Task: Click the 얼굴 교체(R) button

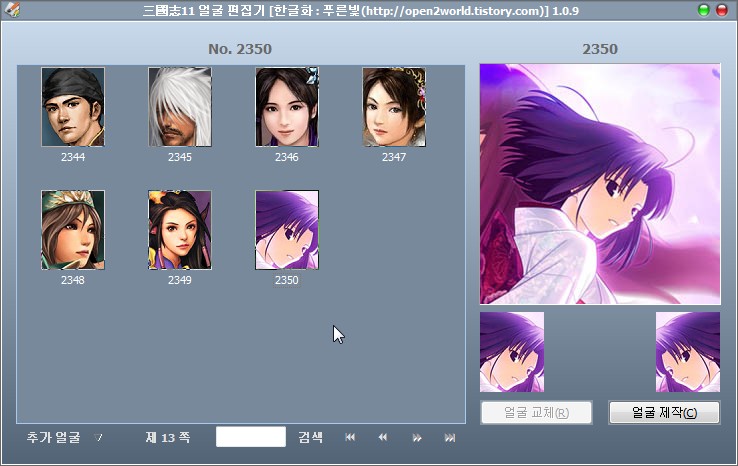Action: click(x=536, y=413)
